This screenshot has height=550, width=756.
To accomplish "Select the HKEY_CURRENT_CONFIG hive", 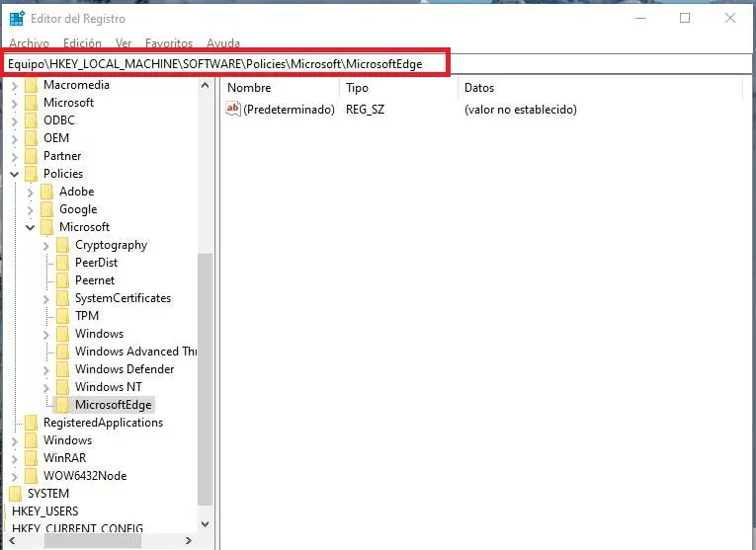I will tap(77, 528).
